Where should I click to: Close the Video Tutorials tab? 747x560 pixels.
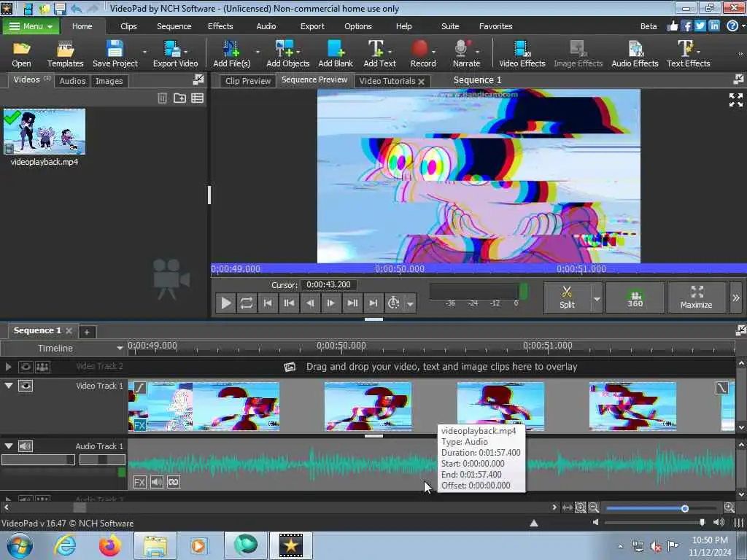421,82
